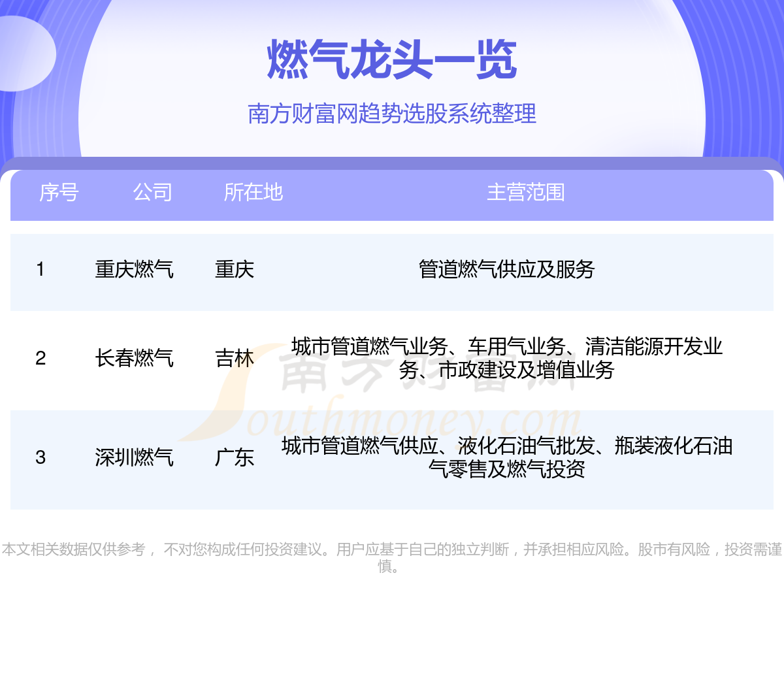This screenshot has width=784, height=686.
Task: Click the 所在地 column header
Action: click(253, 192)
